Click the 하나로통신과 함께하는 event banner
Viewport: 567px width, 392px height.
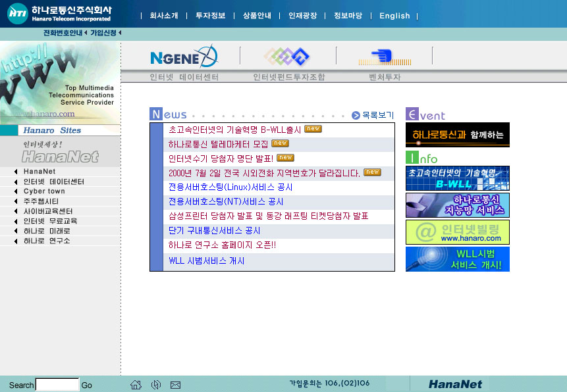point(458,135)
